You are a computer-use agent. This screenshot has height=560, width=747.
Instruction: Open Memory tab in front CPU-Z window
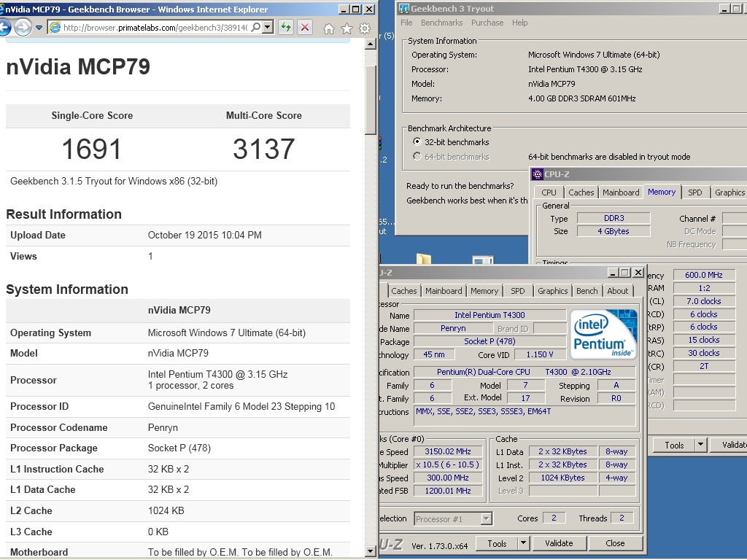(x=484, y=291)
